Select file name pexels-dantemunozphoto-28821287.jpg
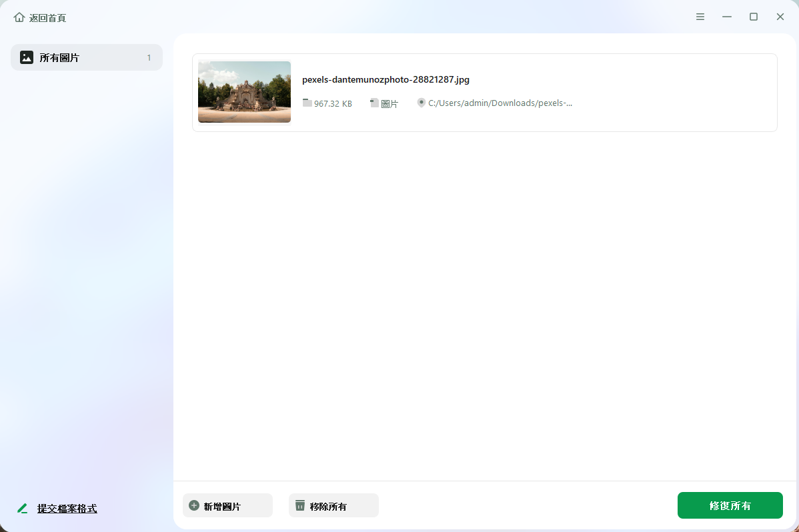Viewport: 799px width, 532px height. (385, 79)
